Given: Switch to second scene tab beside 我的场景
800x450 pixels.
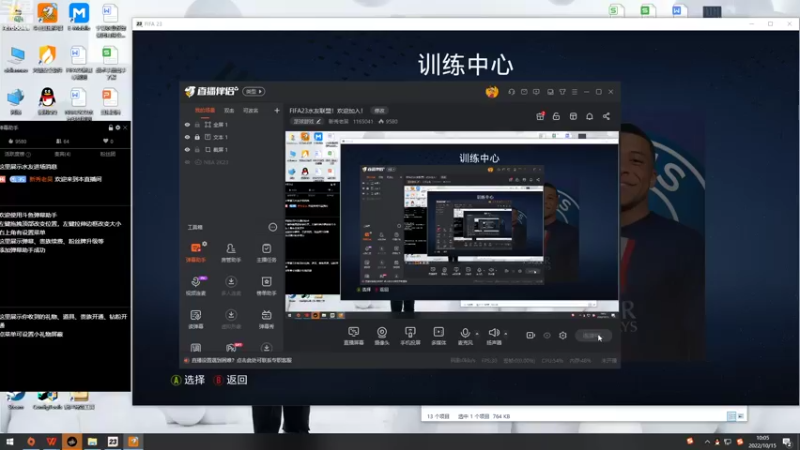Looking at the screenshot, I should click(x=229, y=110).
